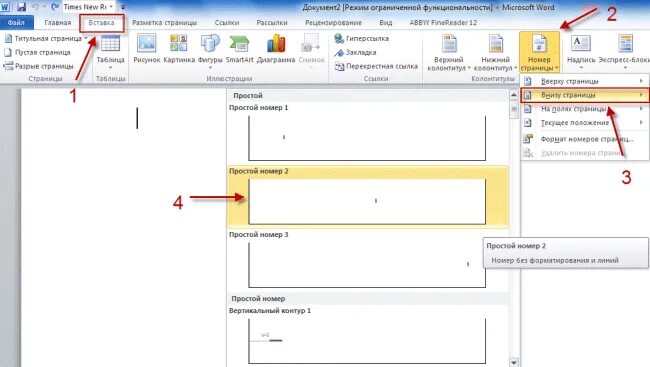
Task: Switch to the Ссылки tab
Action: click(226, 23)
